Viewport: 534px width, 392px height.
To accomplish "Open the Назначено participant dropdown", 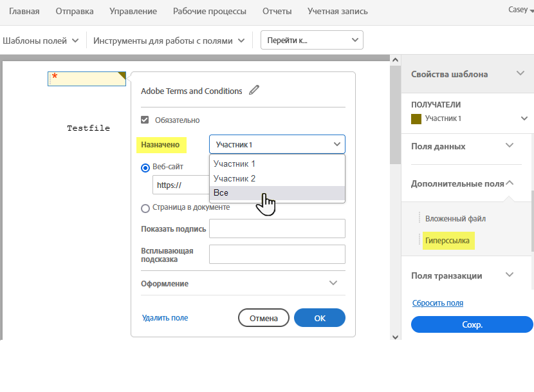I will click(x=277, y=144).
